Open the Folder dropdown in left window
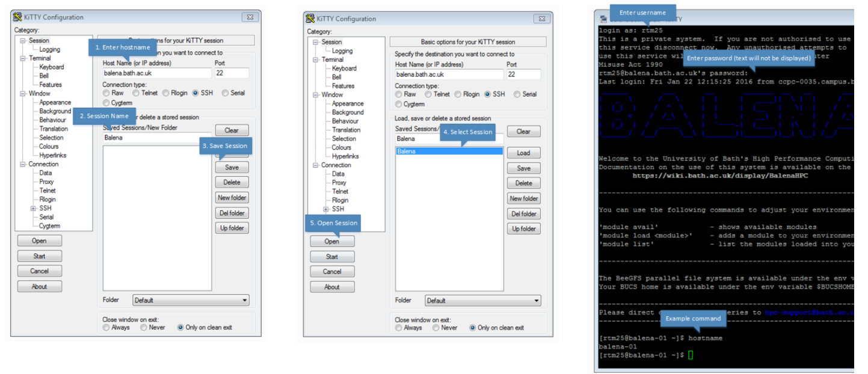Image resolution: width=868 pixels, height=374 pixels. point(191,300)
